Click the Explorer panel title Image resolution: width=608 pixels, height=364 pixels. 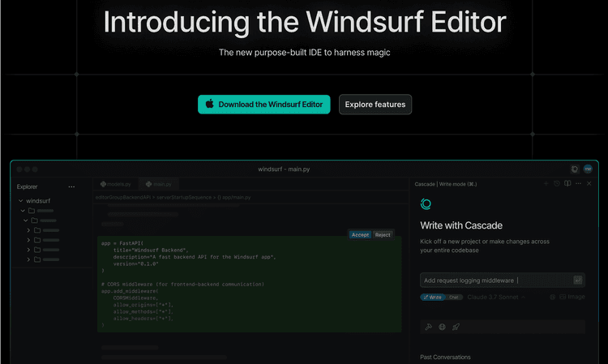click(27, 186)
